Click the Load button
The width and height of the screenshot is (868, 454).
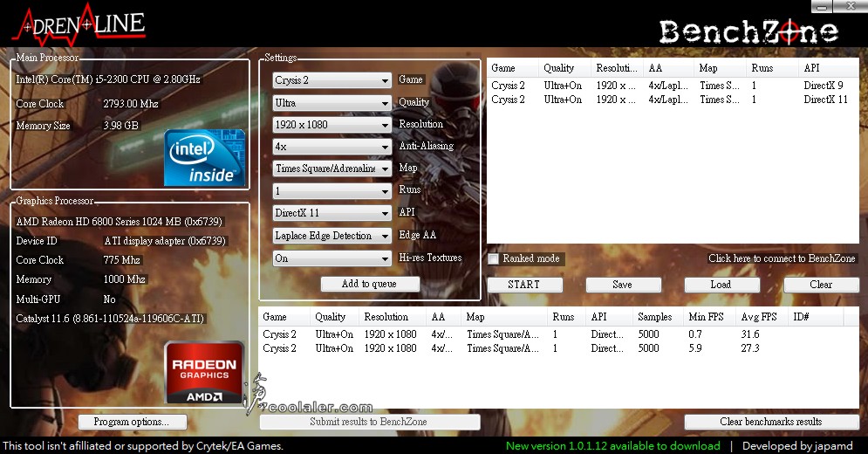[x=721, y=285]
